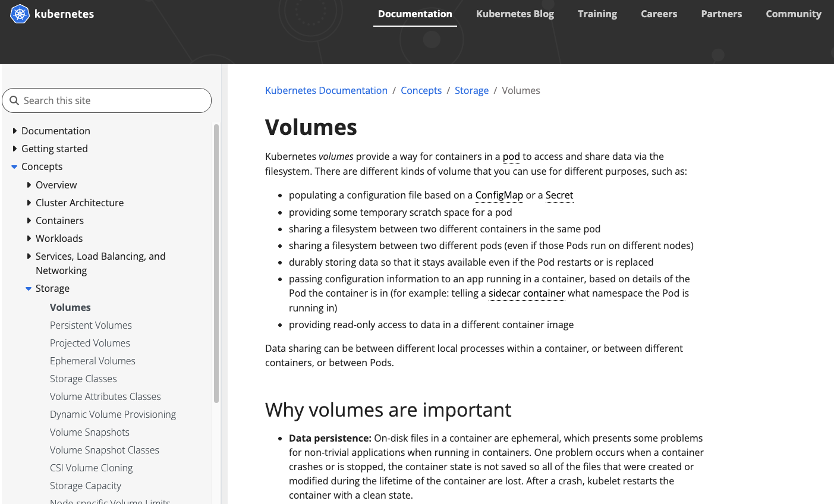Open Persistent Volumes sidebar page
This screenshot has height=504, width=834.
coord(91,325)
